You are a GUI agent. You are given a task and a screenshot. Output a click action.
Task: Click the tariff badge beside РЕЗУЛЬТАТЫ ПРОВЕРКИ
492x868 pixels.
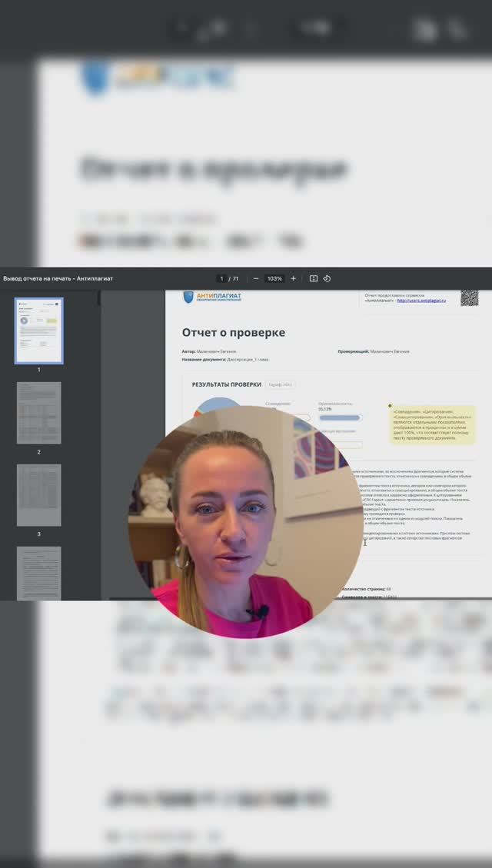point(281,384)
